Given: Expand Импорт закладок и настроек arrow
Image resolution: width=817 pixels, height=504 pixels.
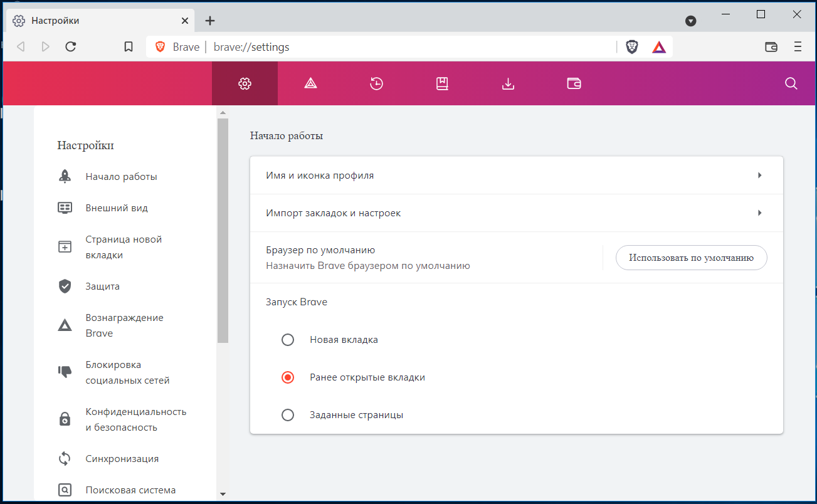Looking at the screenshot, I should click(x=759, y=213).
